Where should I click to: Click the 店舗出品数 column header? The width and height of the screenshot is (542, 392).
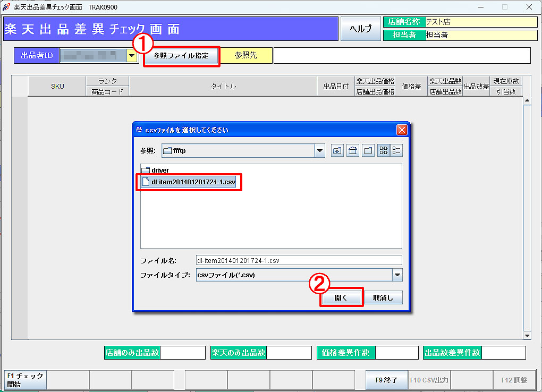[445, 91]
